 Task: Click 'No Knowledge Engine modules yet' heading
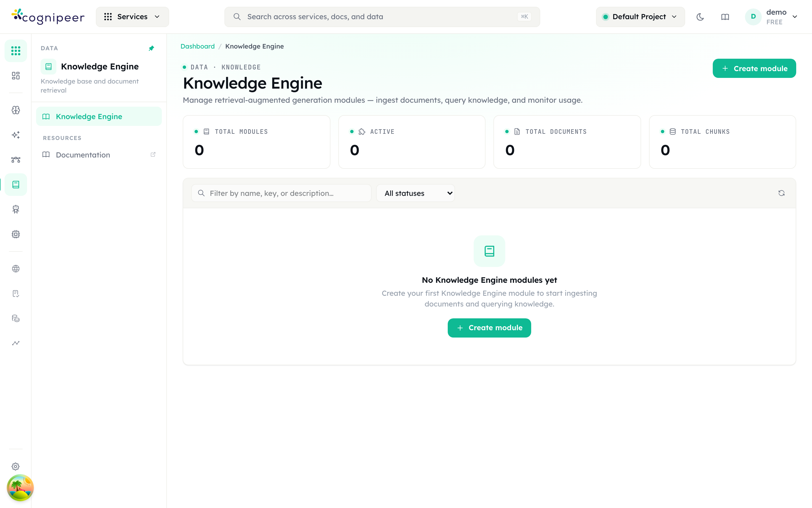[x=489, y=280]
